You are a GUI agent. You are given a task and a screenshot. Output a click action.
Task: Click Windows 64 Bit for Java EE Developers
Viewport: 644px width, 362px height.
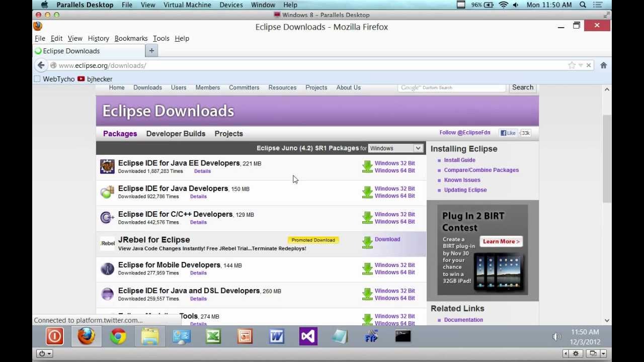(x=394, y=170)
